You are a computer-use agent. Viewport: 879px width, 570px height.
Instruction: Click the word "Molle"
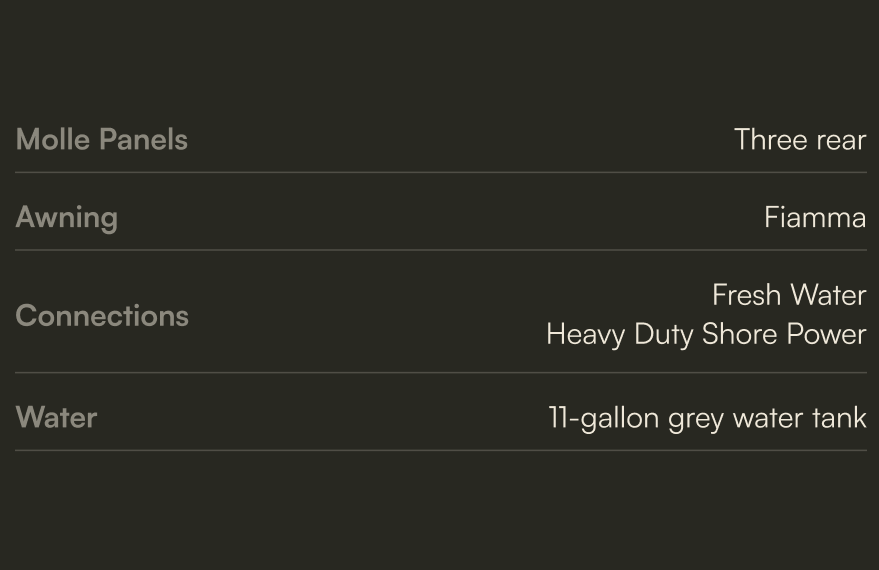pos(52,139)
